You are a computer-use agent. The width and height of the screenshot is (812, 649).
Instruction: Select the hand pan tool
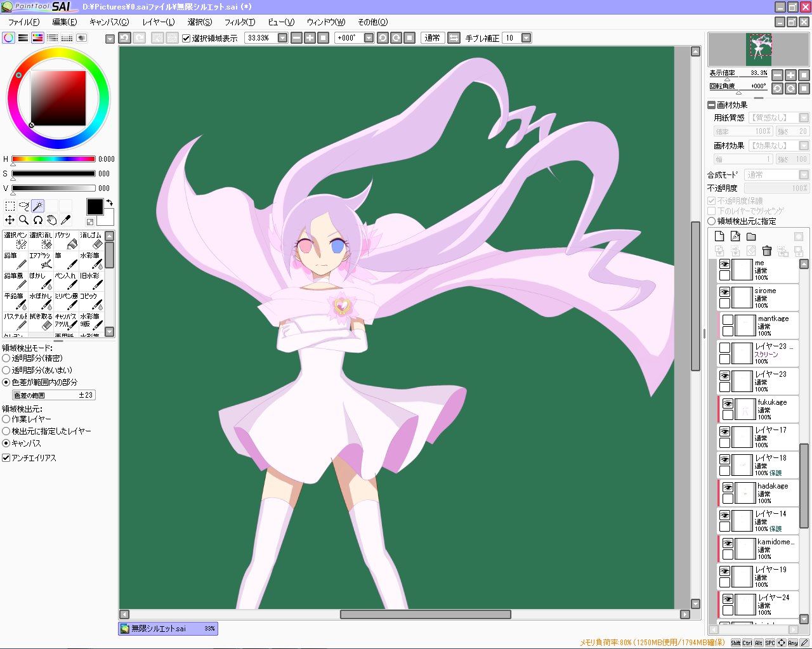[x=52, y=220]
